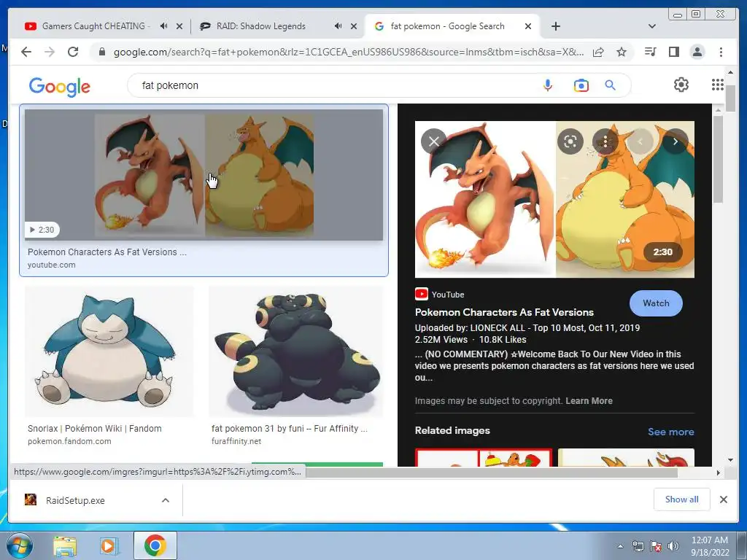Close the RAID: Shadow Legends tab
Viewport: 747px width, 560px height.
click(354, 27)
